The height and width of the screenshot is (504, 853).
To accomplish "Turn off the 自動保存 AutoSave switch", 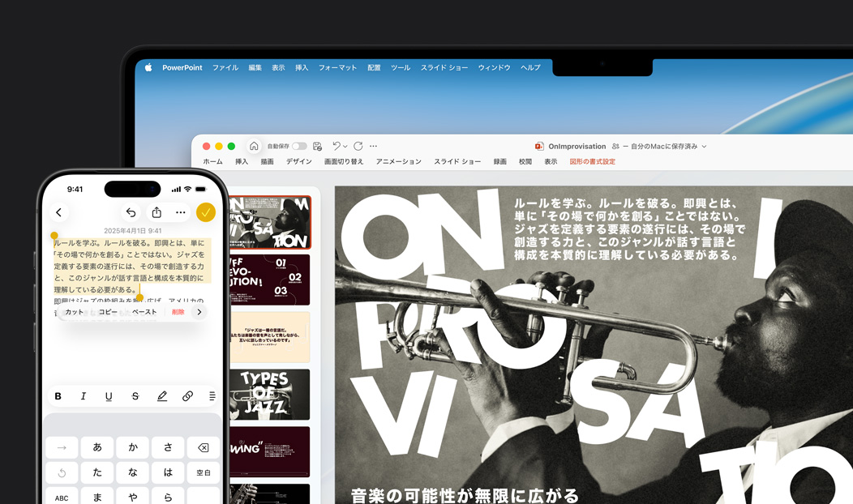I will pyautogui.click(x=299, y=146).
